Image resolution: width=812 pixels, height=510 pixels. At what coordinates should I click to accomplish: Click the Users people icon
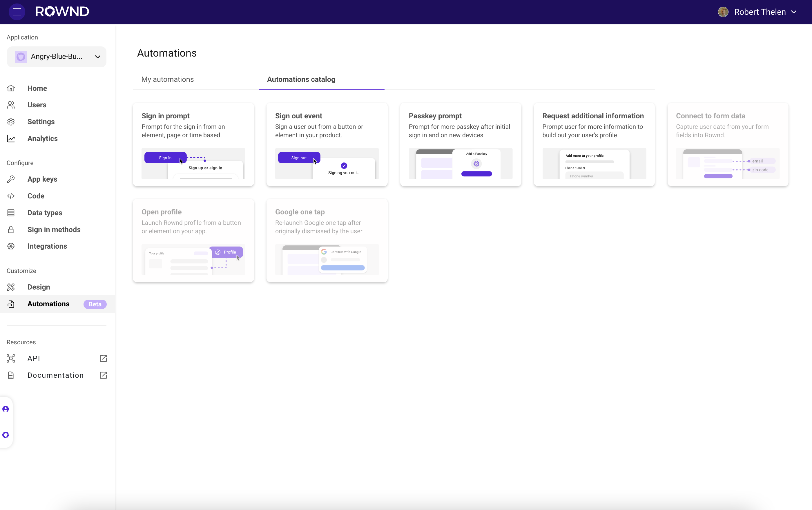click(x=11, y=105)
